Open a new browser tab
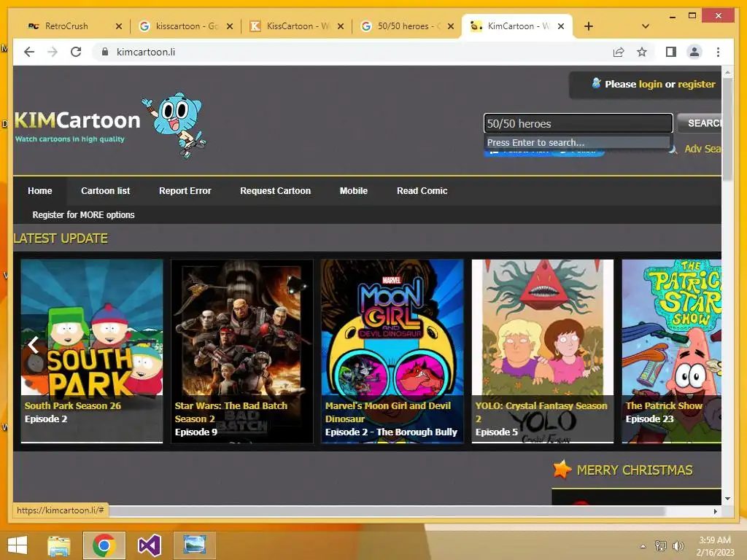The width and height of the screenshot is (747, 560). click(589, 26)
